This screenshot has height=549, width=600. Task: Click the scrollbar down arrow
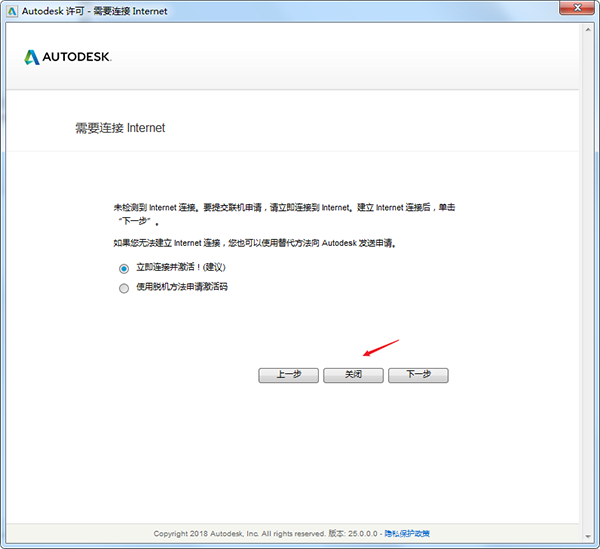coord(588,537)
